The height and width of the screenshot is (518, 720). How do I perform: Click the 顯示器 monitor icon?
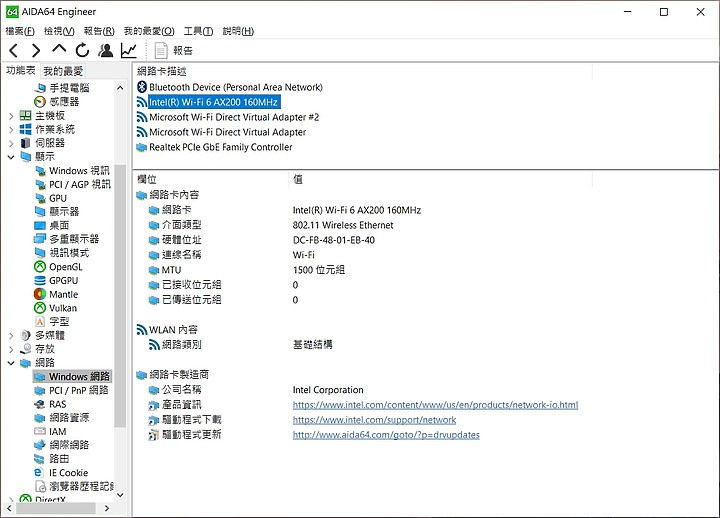pyautogui.click(x=40, y=211)
